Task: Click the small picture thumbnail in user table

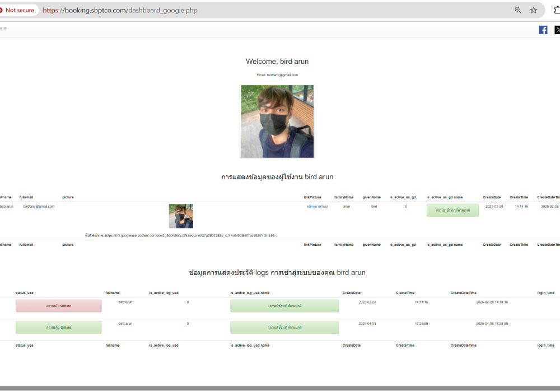Action: 181,216
